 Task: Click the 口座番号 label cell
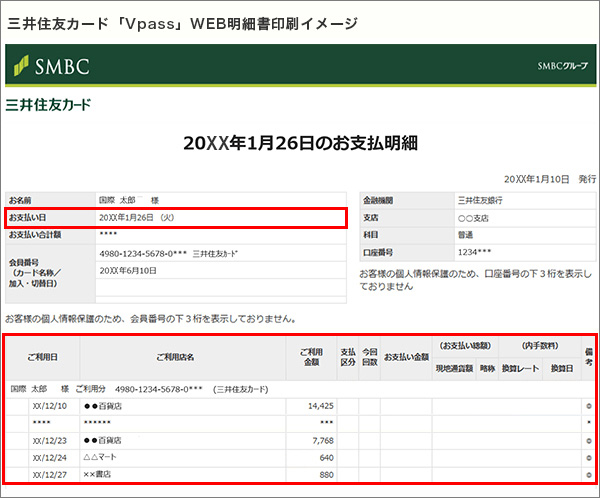407,253
